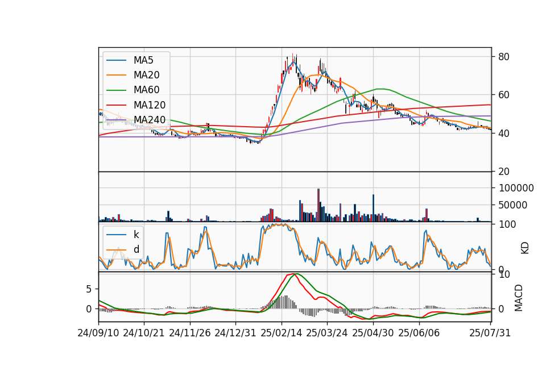Click the green MA60 legend line sample
This screenshot has height=392, width=546.
click(116, 90)
